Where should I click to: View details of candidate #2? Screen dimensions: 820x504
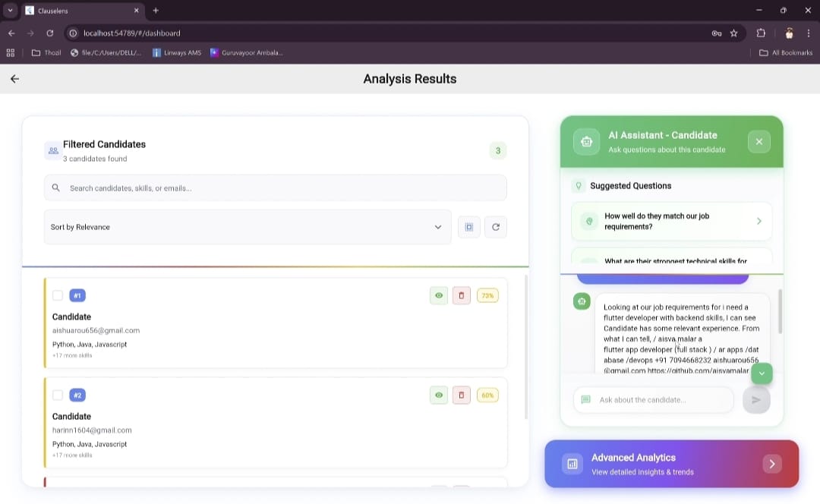coord(439,395)
